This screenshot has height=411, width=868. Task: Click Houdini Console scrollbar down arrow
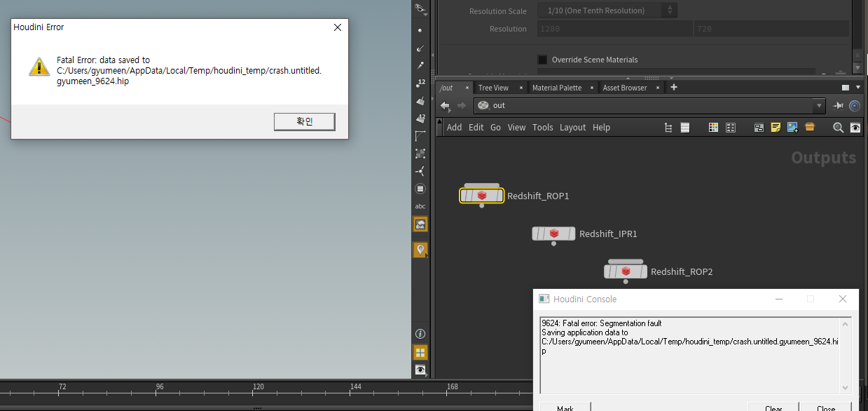click(845, 387)
